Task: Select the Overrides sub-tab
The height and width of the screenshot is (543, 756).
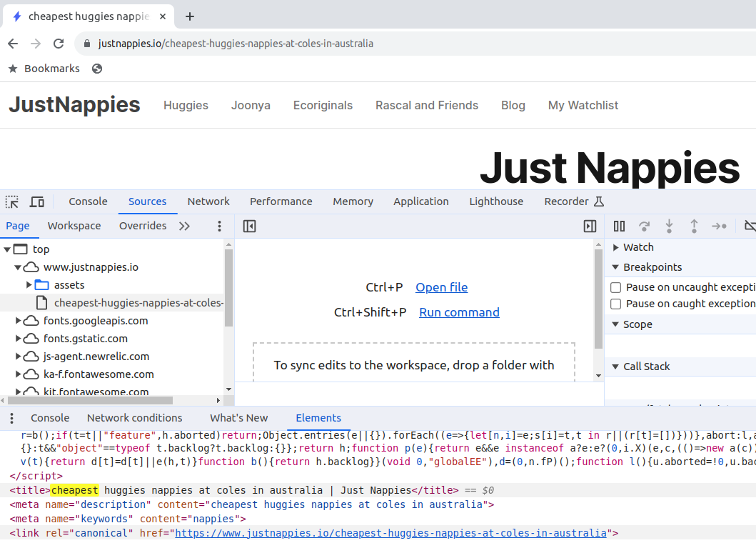Action: tap(143, 226)
